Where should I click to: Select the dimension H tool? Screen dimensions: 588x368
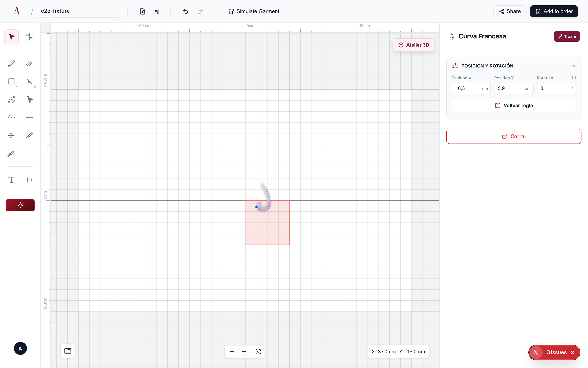click(x=29, y=180)
